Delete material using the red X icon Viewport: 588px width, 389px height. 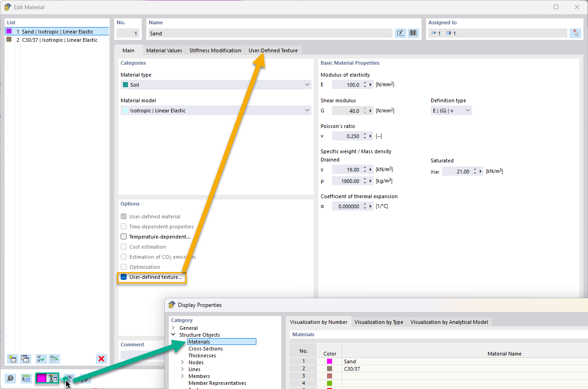[x=101, y=359]
